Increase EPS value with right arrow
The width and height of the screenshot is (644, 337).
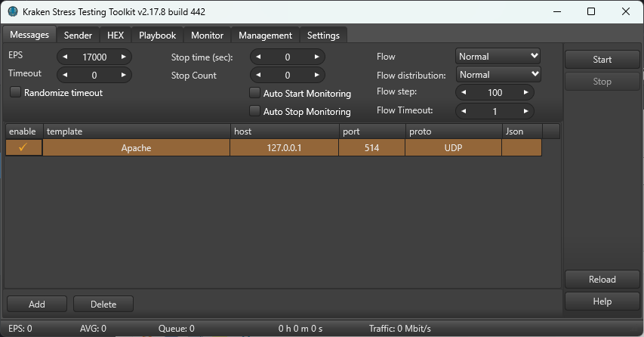point(123,57)
